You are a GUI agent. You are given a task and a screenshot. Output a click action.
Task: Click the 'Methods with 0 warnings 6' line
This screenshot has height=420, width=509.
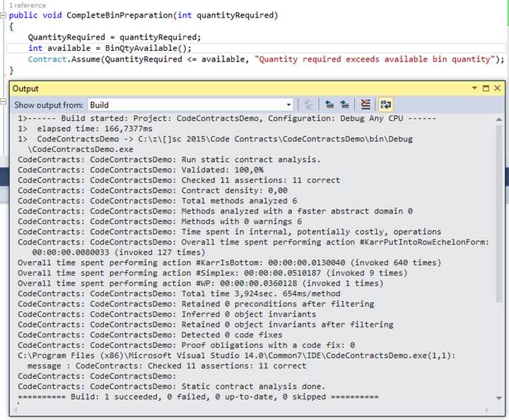coord(160,222)
